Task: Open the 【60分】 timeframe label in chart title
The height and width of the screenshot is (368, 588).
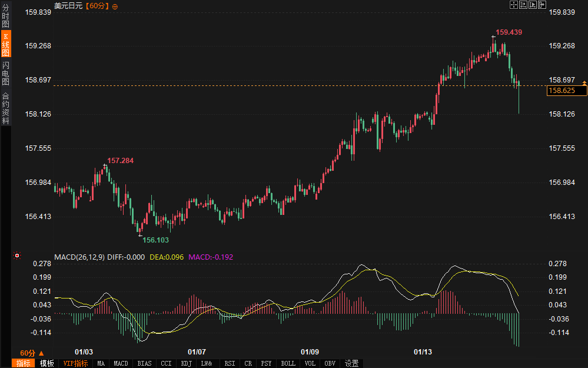Action: pyautogui.click(x=97, y=6)
